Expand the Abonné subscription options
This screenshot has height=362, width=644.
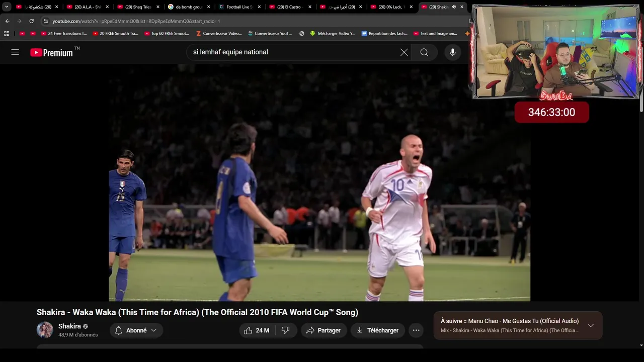click(136, 330)
